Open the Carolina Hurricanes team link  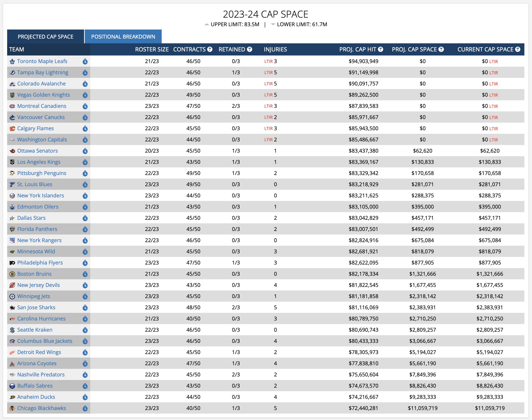pos(41,319)
